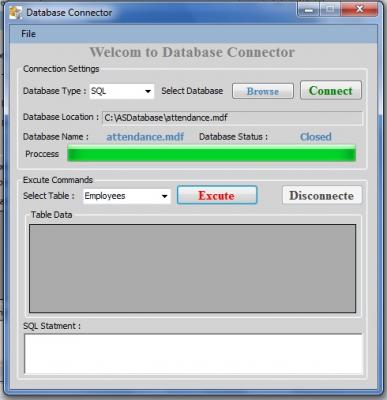387x400 pixels.
Task: Click the Database Name label
Action: coord(56,137)
